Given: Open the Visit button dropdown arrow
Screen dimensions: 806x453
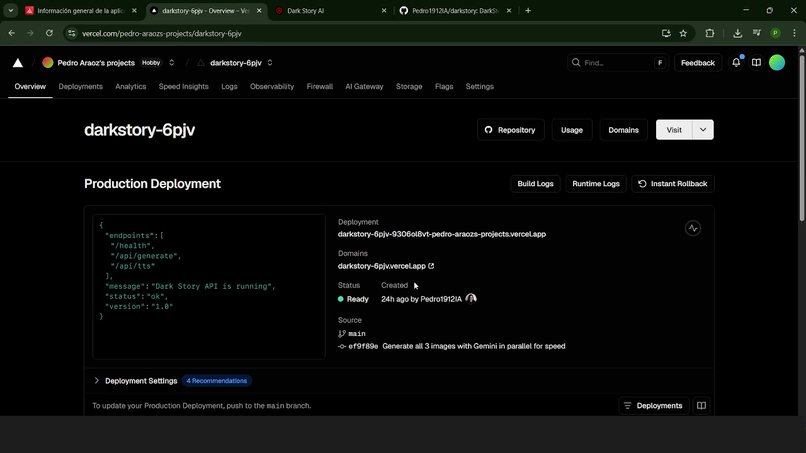Looking at the screenshot, I should [x=703, y=130].
